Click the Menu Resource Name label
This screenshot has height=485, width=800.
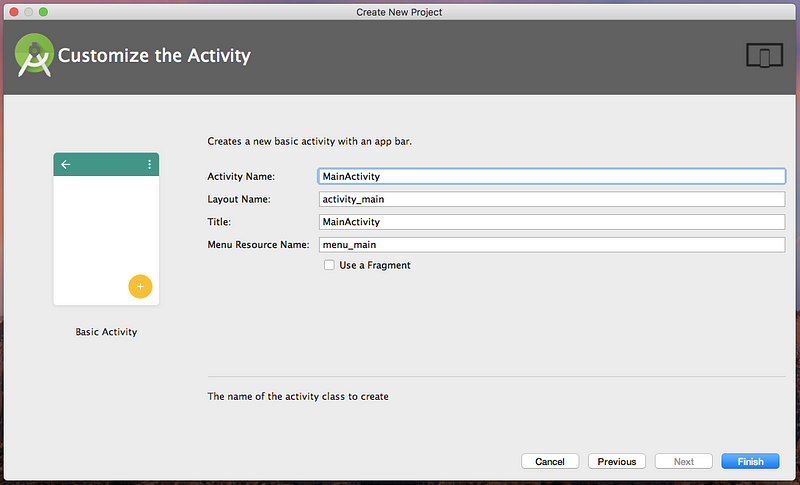pos(258,245)
